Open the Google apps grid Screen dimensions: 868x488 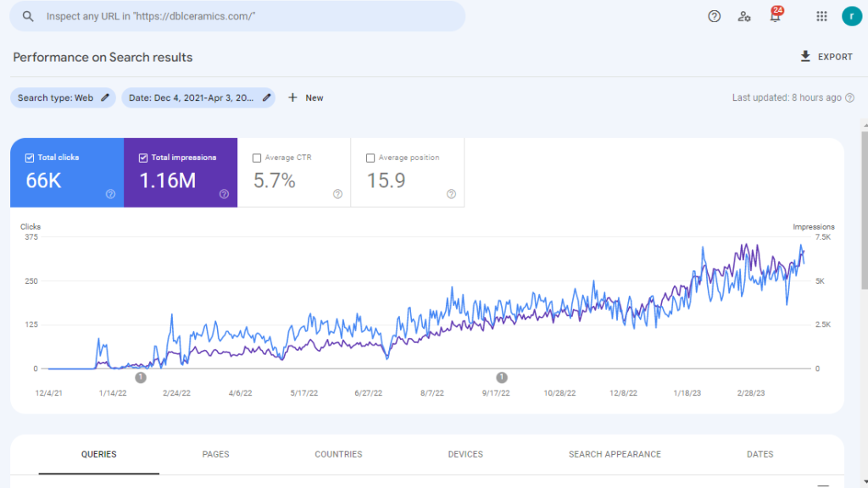coord(821,16)
